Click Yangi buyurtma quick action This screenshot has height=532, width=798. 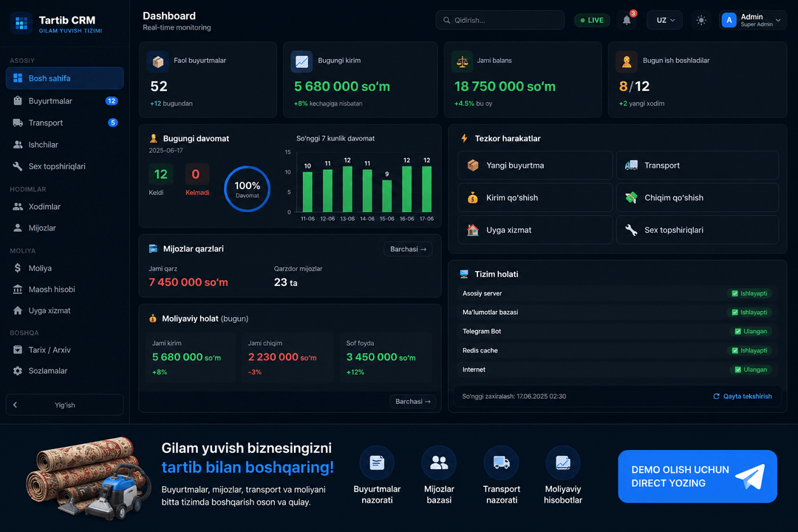click(535, 165)
